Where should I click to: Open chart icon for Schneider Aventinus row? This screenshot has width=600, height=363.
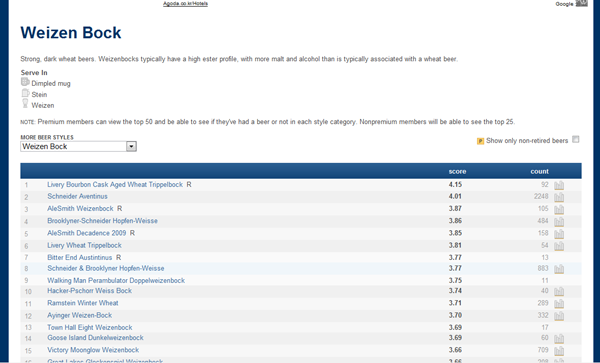tap(559, 197)
